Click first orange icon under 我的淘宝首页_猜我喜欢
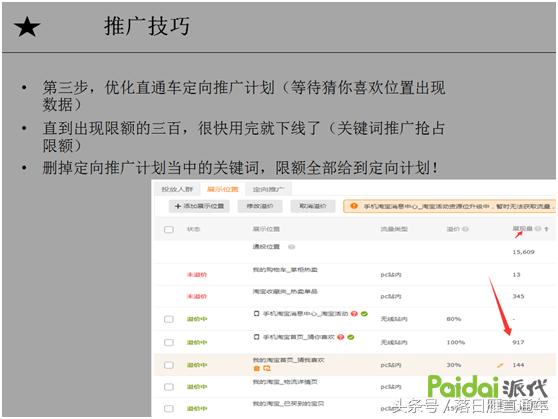 pyautogui.click(x=256, y=368)
